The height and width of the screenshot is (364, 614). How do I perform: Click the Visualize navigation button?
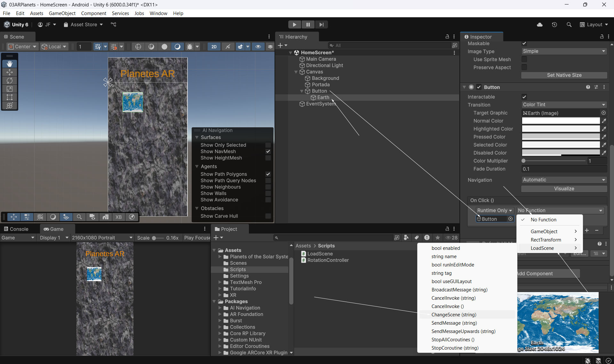tap(564, 189)
